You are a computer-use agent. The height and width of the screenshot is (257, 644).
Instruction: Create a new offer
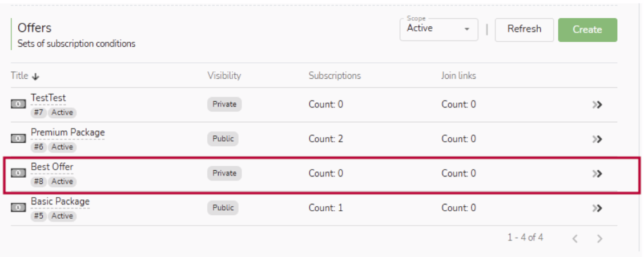tap(587, 30)
